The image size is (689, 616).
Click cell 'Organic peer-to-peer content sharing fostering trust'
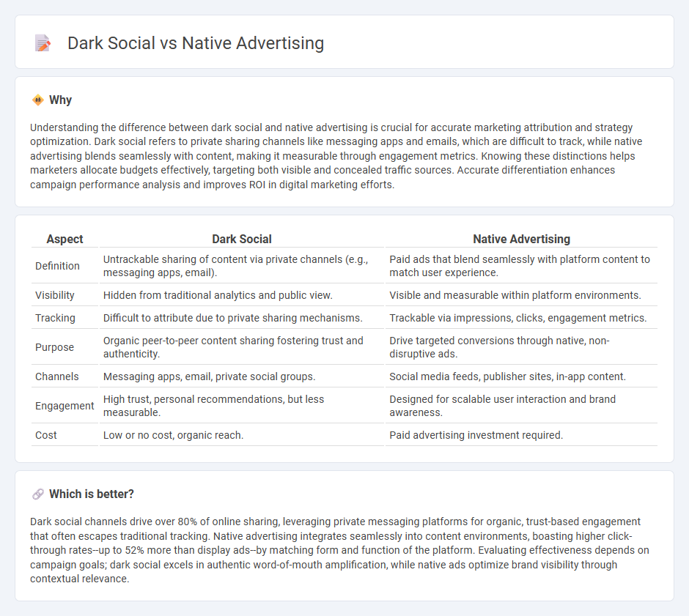click(242, 347)
